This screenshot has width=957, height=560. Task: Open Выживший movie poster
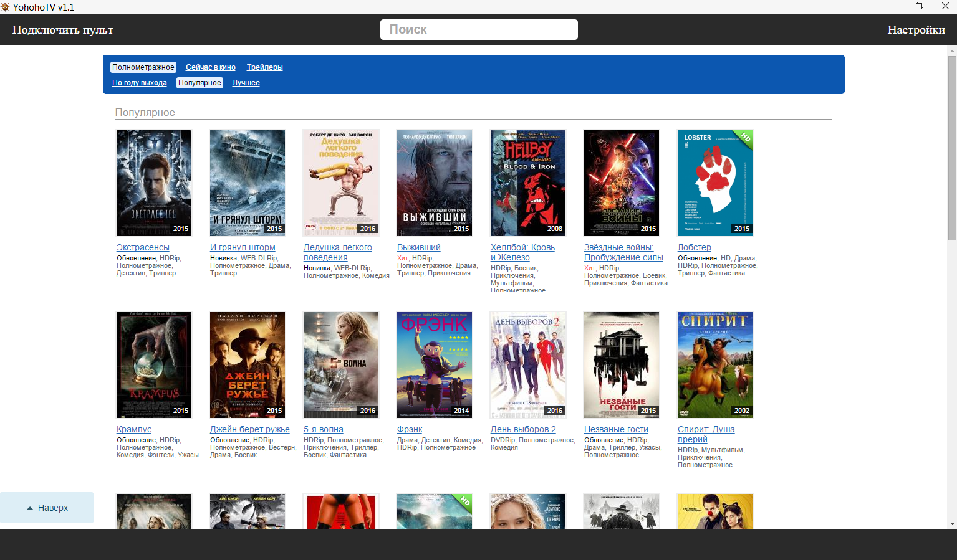[435, 183]
